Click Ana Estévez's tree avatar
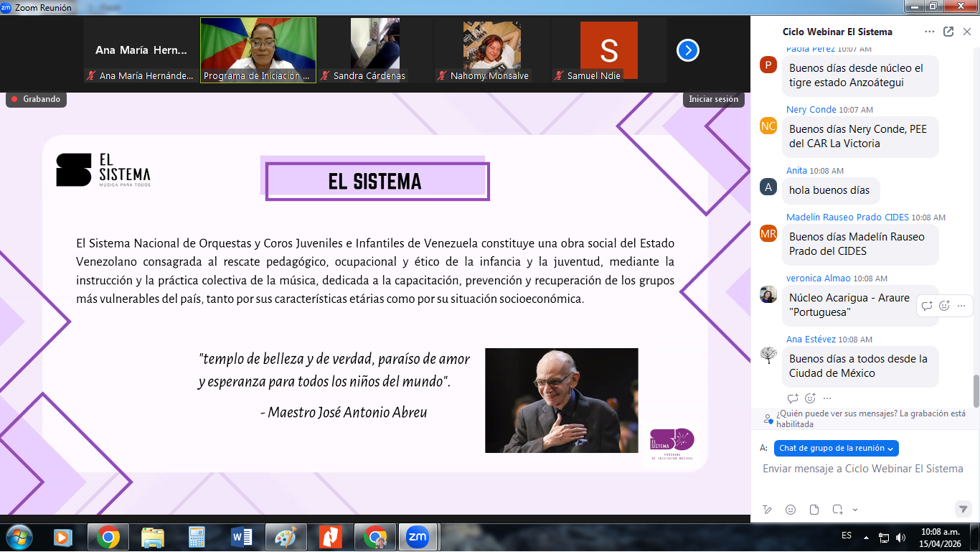 coord(768,355)
